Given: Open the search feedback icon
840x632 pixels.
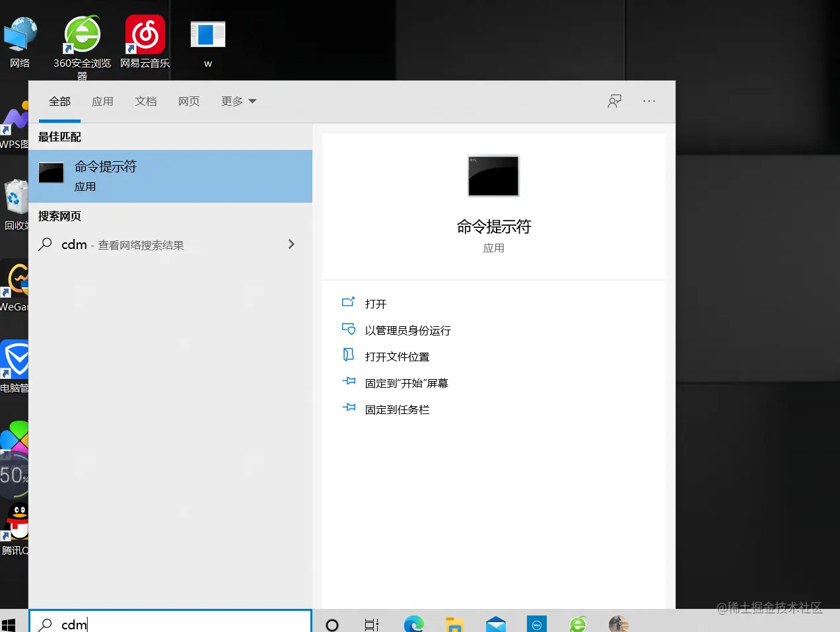Looking at the screenshot, I should pos(615,101).
